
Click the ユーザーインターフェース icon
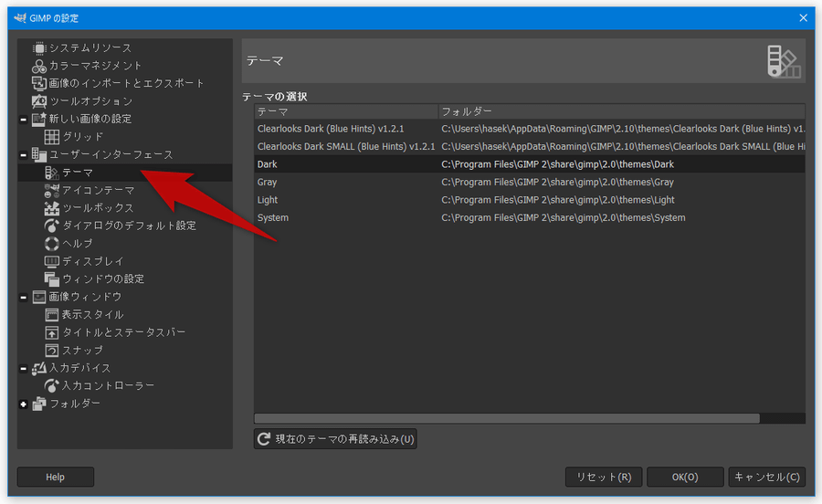pyautogui.click(x=39, y=155)
